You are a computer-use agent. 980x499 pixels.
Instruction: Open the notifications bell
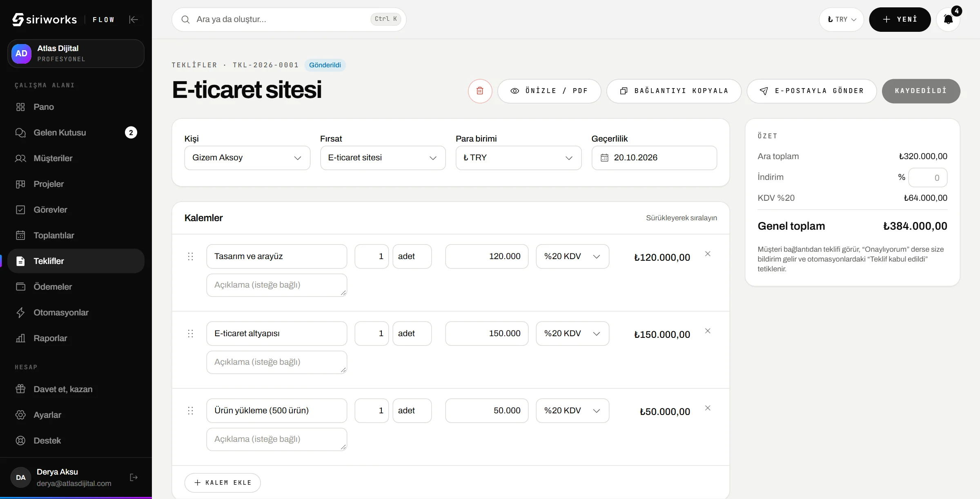pyautogui.click(x=948, y=19)
